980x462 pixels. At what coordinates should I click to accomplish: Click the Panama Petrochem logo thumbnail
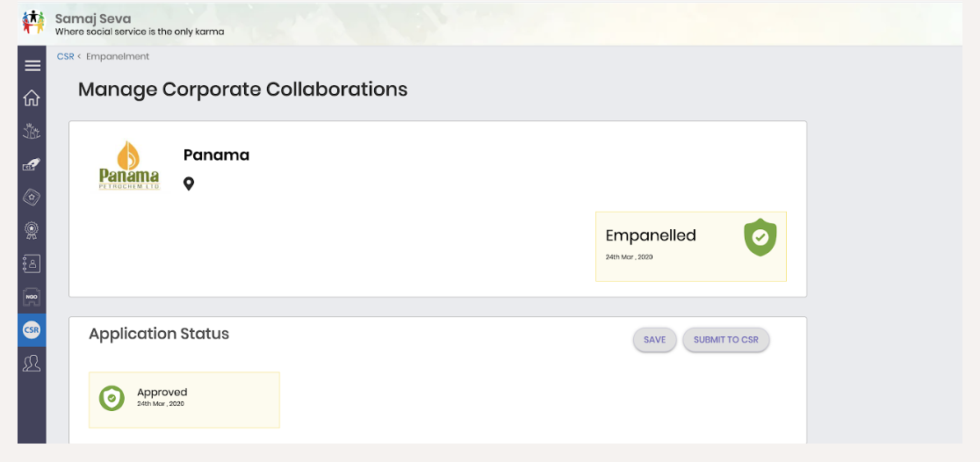129,166
